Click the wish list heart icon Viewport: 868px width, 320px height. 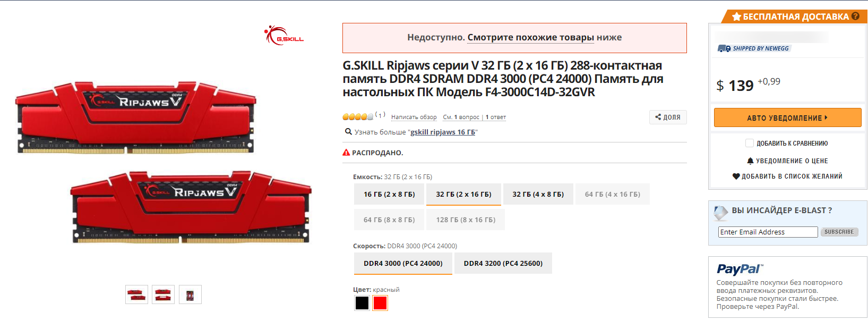[x=736, y=176]
